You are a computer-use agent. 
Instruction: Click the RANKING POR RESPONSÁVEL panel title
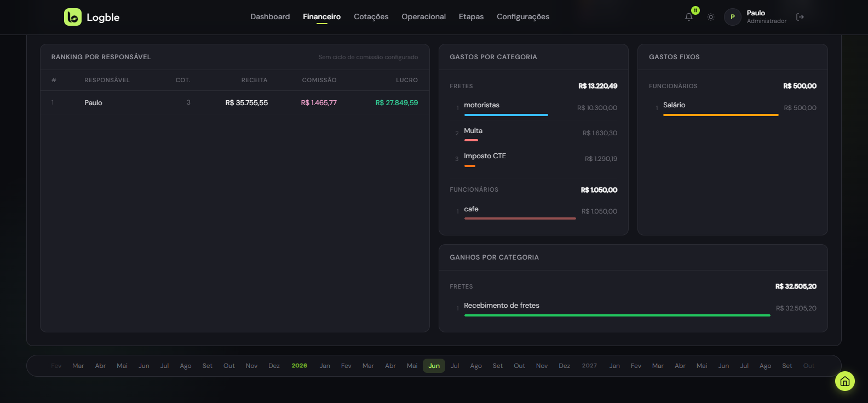point(101,57)
